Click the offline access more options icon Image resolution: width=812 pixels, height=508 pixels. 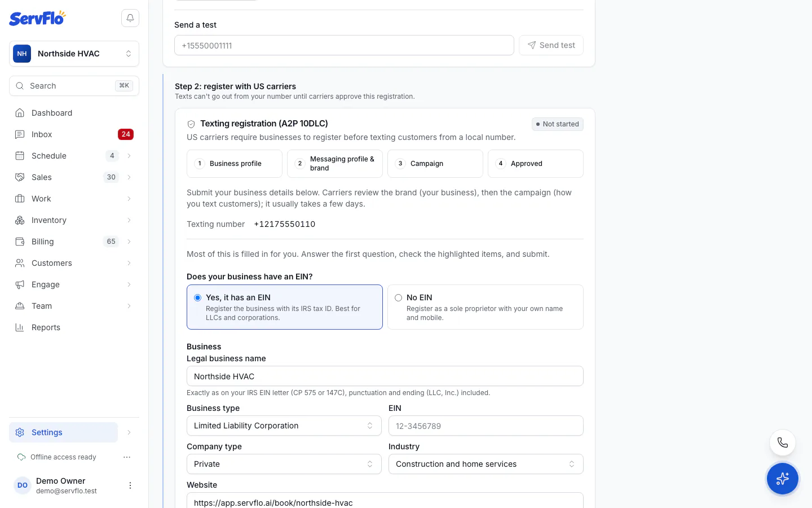(x=127, y=457)
